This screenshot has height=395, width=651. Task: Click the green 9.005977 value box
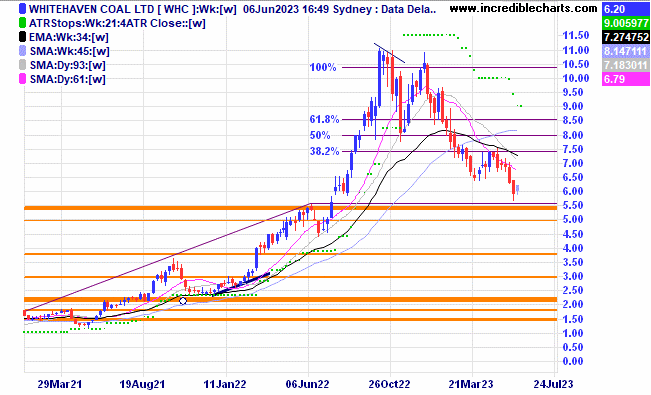[626, 23]
